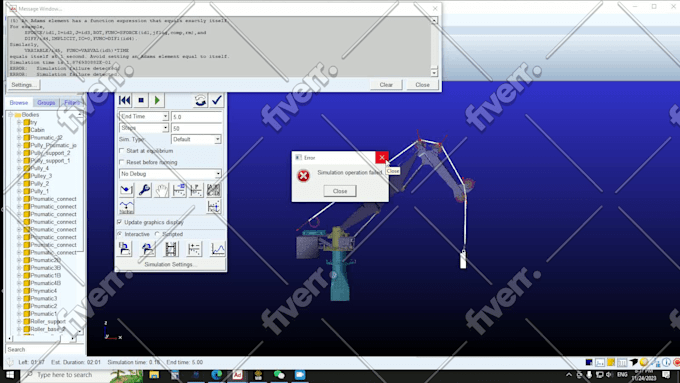
Task: Open the Zoom app from taskbar
Action: (x=300, y=375)
